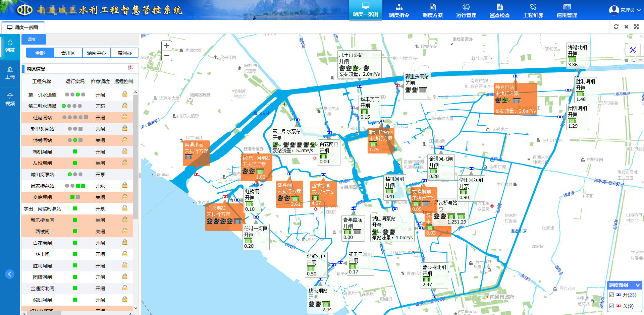Collapse the 调度图例 legend panel
This screenshot has width=644, height=315.
(638, 285)
